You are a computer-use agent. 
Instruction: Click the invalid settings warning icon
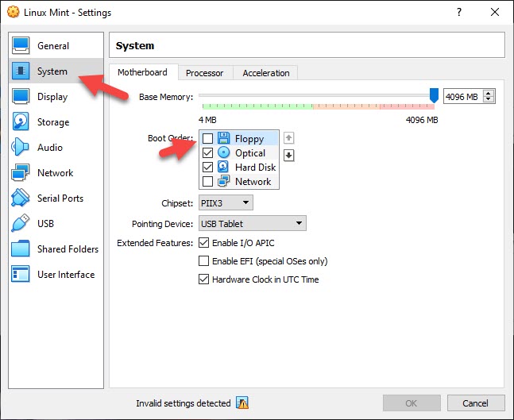242,403
